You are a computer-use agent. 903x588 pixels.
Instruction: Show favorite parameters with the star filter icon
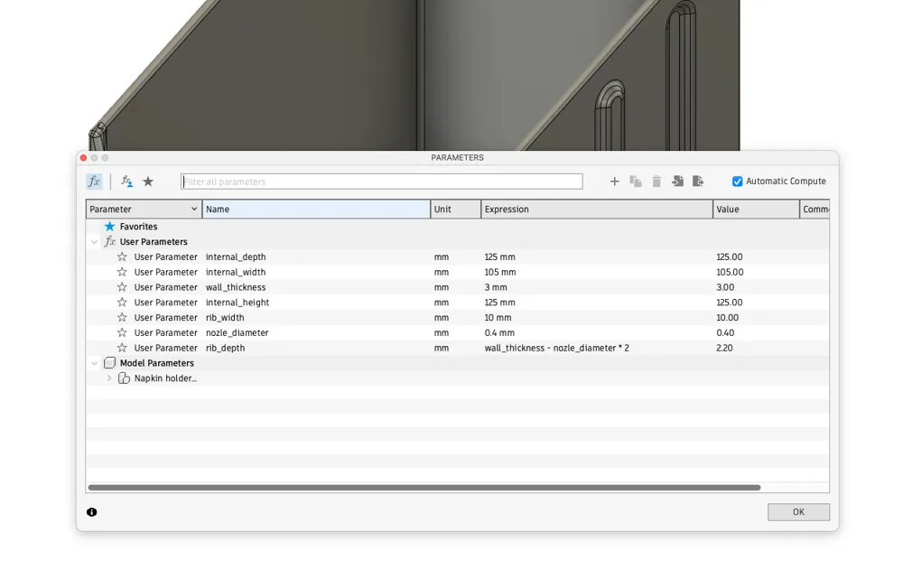148,182
